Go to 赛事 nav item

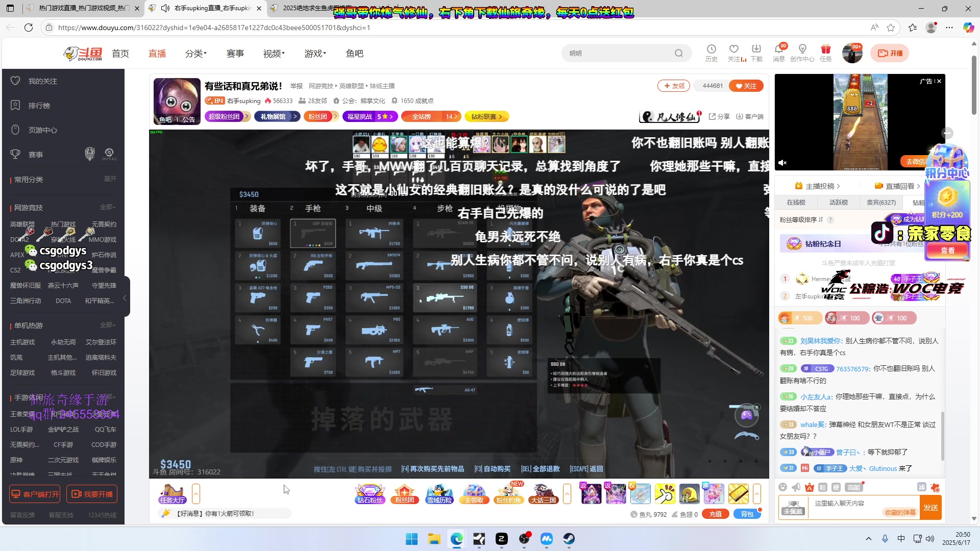tap(235, 54)
